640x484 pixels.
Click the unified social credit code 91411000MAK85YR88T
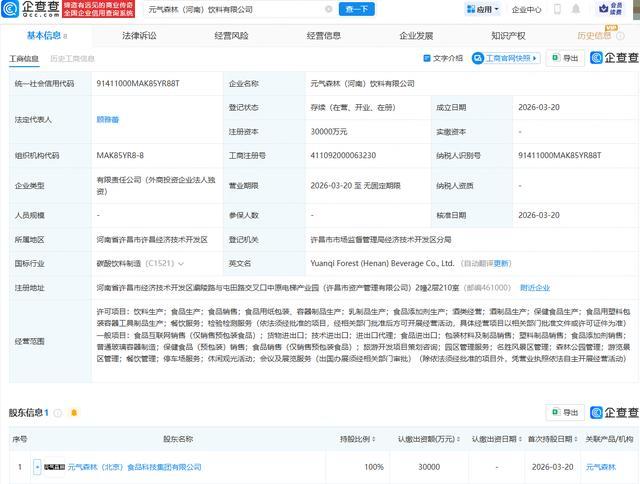pos(138,84)
